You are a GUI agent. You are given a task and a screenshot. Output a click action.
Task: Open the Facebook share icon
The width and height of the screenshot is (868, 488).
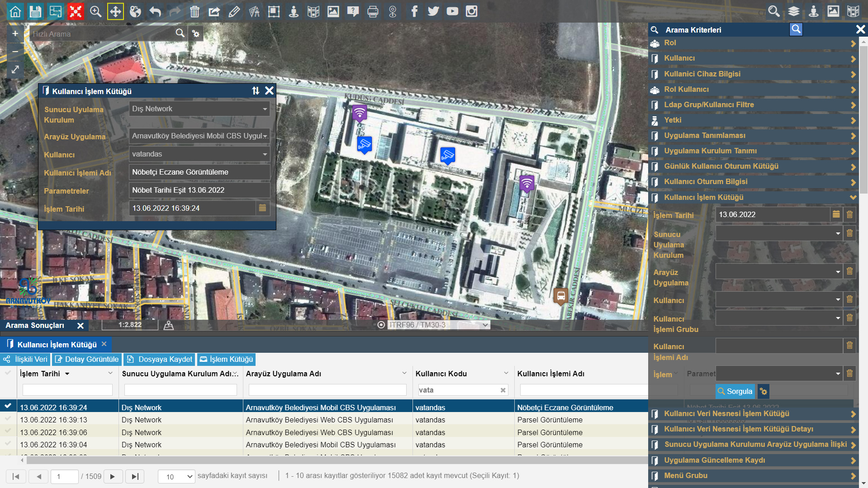pos(414,11)
